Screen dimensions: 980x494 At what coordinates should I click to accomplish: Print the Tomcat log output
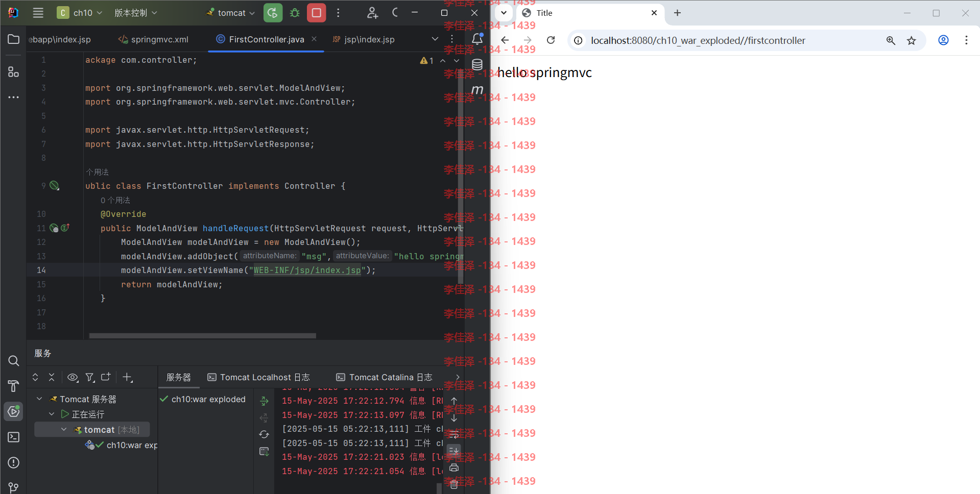(x=454, y=467)
